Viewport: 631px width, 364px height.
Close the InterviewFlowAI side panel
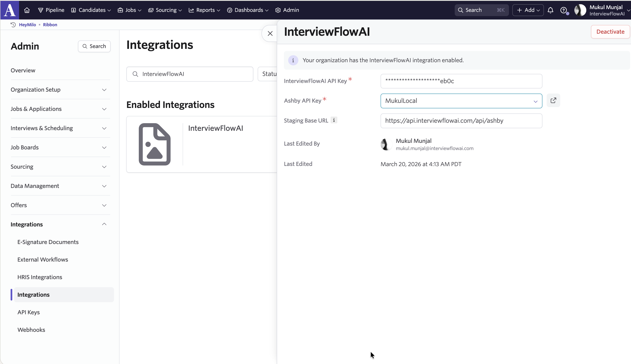click(x=270, y=33)
